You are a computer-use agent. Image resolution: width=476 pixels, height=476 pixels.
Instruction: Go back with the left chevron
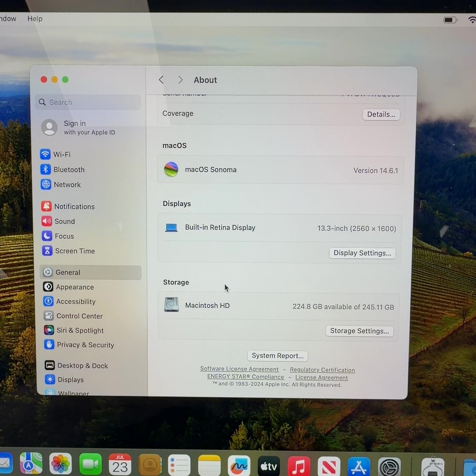pos(161,80)
